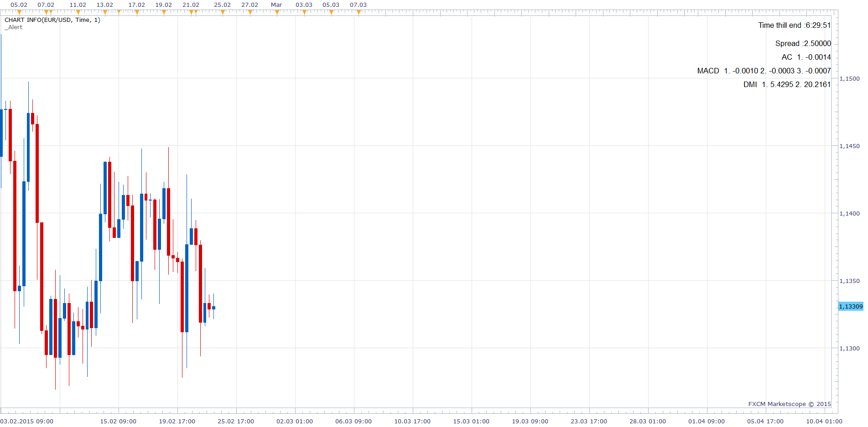Click the last small blue candlestick

(x=213, y=308)
